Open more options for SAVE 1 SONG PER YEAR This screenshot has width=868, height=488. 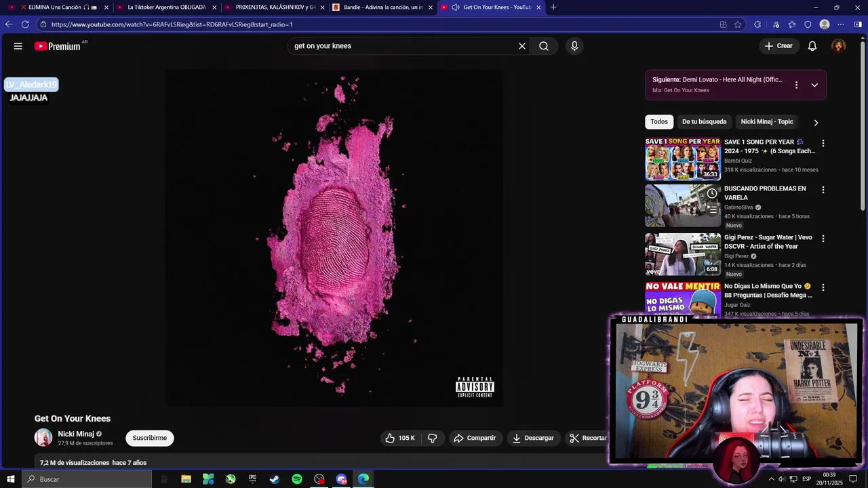[x=823, y=144]
